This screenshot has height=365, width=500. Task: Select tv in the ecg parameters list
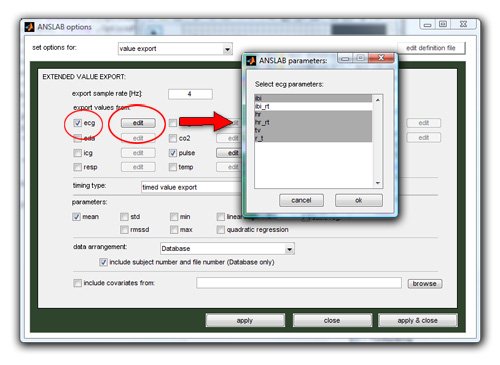pyautogui.click(x=313, y=130)
